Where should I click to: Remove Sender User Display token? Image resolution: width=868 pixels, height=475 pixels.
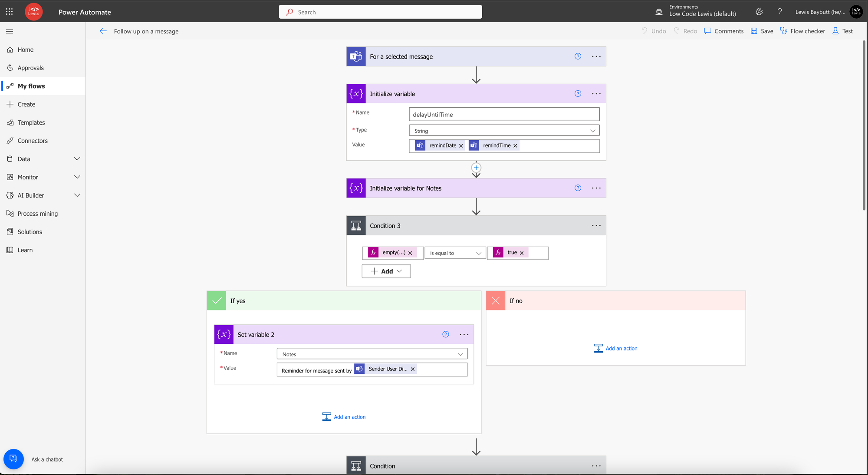[413, 369]
